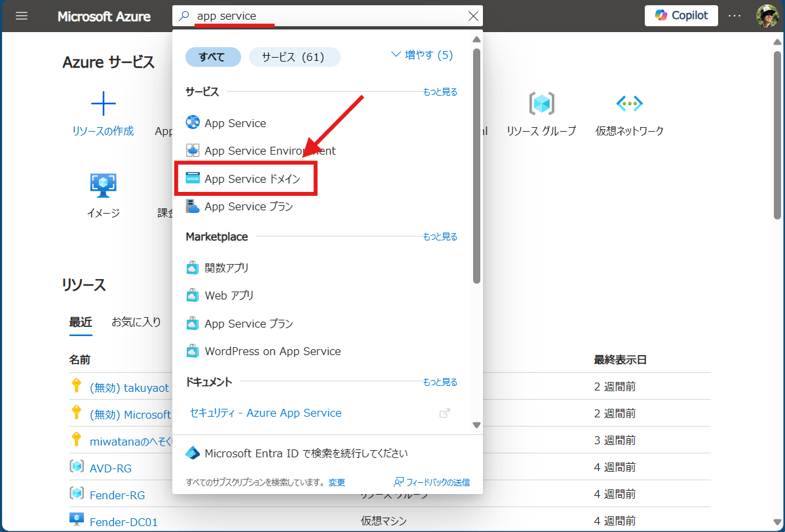The width and height of the screenshot is (785, 532).
Task: Click the key icon beside miwatanaのへそく
Action: pyautogui.click(x=76, y=440)
